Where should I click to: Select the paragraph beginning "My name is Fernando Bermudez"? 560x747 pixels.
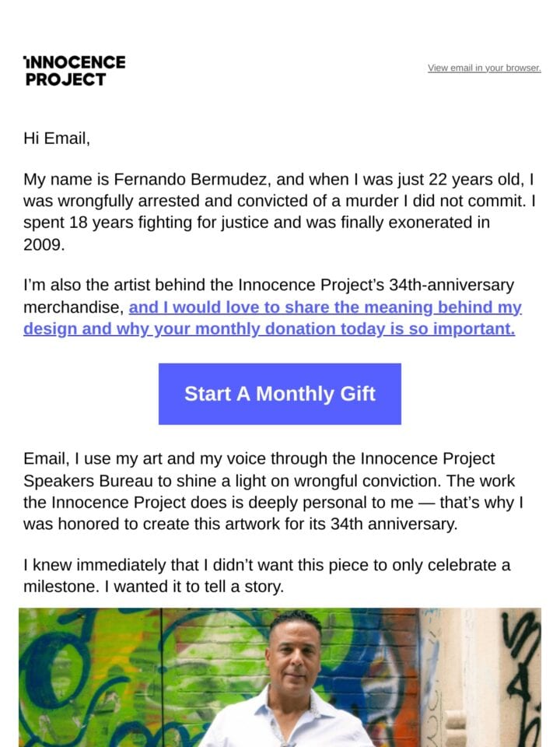click(279, 212)
